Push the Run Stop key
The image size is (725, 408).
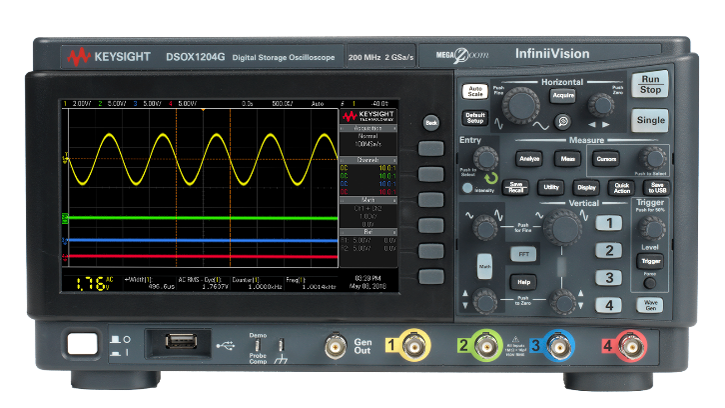click(x=650, y=84)
